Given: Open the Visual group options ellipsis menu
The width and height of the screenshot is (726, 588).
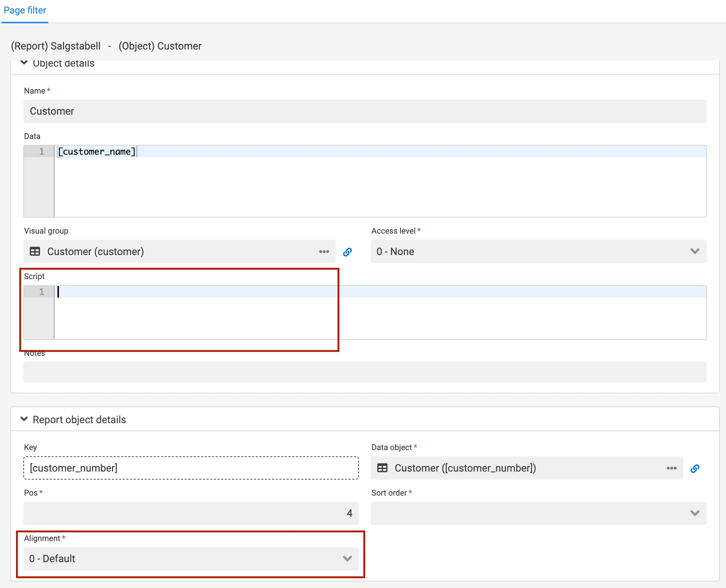Looking at the screenshot, I should click(324, 251).
